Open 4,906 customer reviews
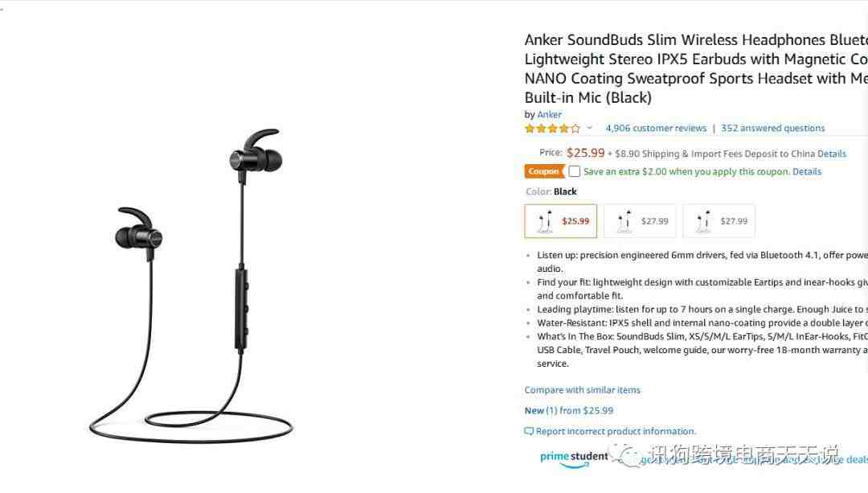 pyautogui.click(x=656, y=128)
